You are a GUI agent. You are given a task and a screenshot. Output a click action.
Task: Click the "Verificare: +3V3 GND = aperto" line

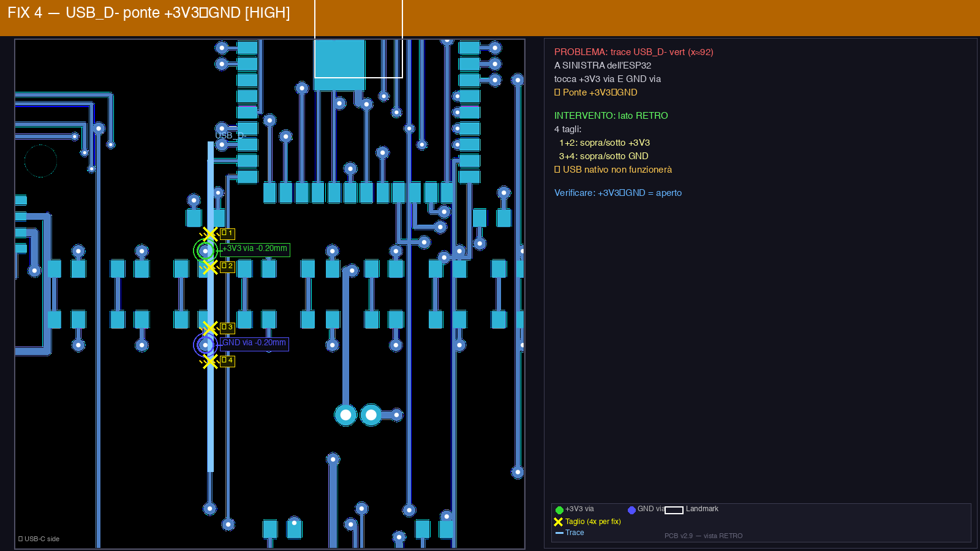[x=617, y=193]
